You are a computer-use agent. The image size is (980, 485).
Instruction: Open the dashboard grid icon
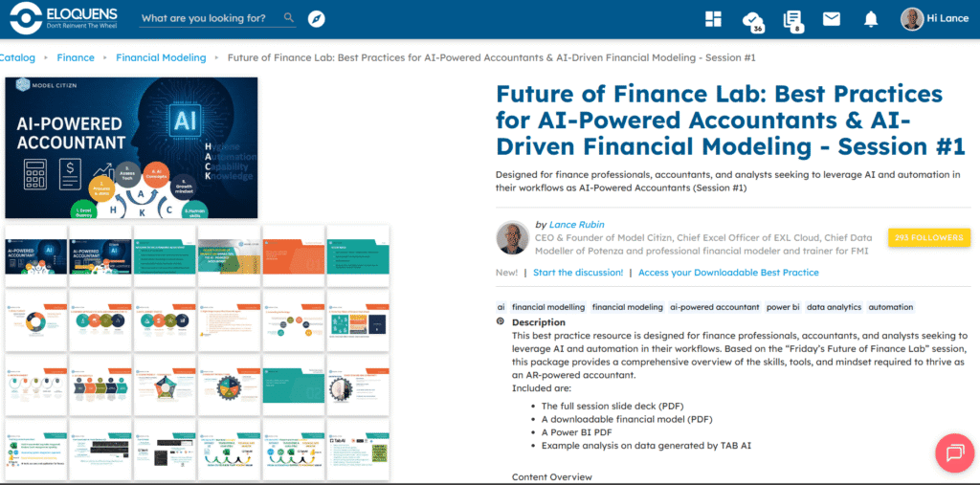pyautogui.click(x=713, y=19)
